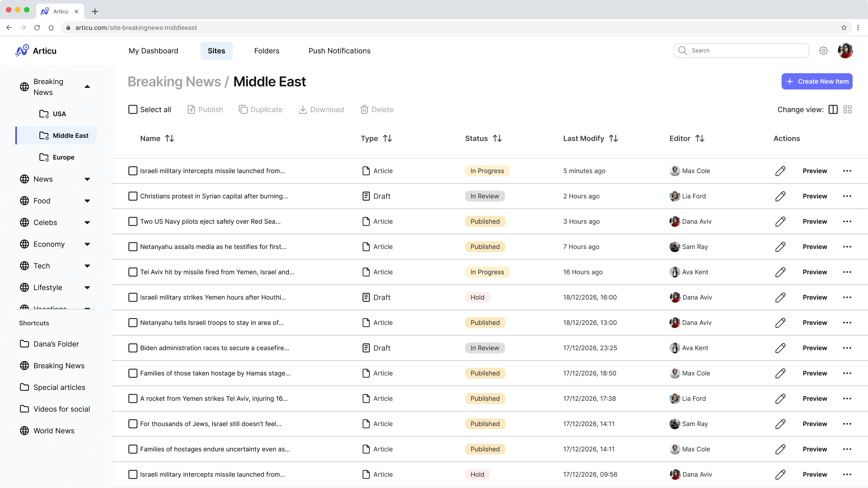Open the Special articles shortcut
The width and height of the screenshot is (868, 488).
(52, 387)
